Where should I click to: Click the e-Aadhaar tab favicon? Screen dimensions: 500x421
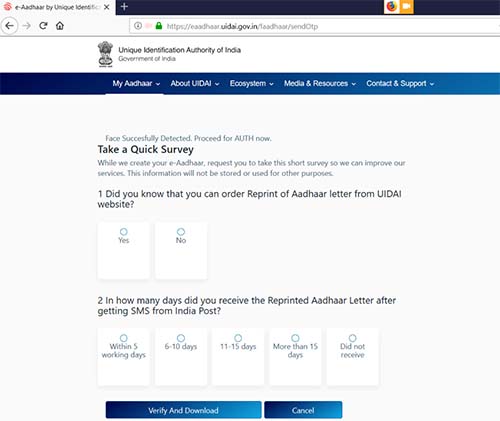pos(8,7)
